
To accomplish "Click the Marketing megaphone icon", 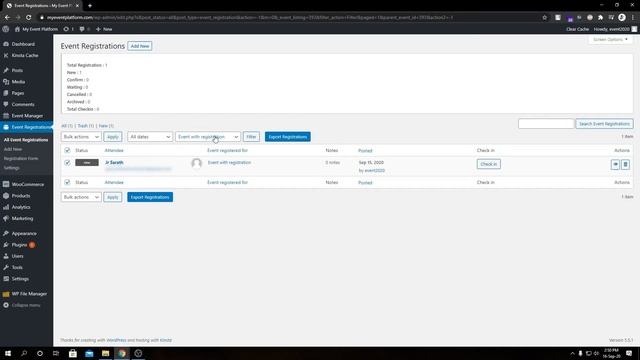I will tap(6, 219).
